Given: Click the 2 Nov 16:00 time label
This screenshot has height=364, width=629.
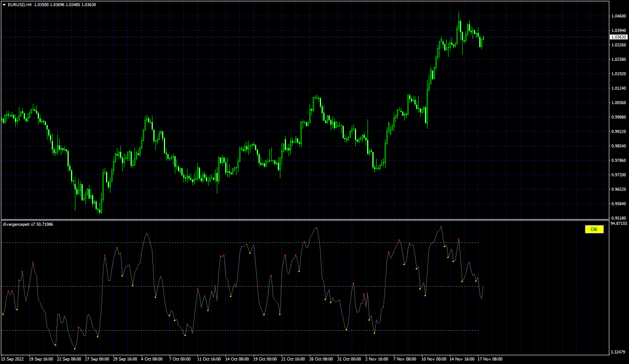Looking at the screenshot, I should click(377, 359).
